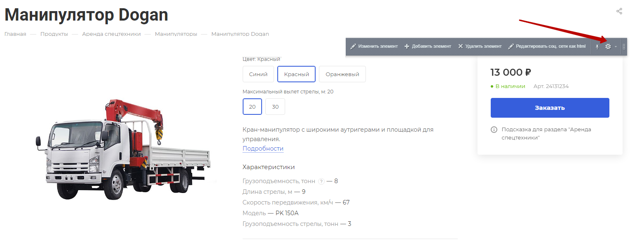Select the Оранжевый color option
This screenshot has width=644, height=244.
click(342, 74)
